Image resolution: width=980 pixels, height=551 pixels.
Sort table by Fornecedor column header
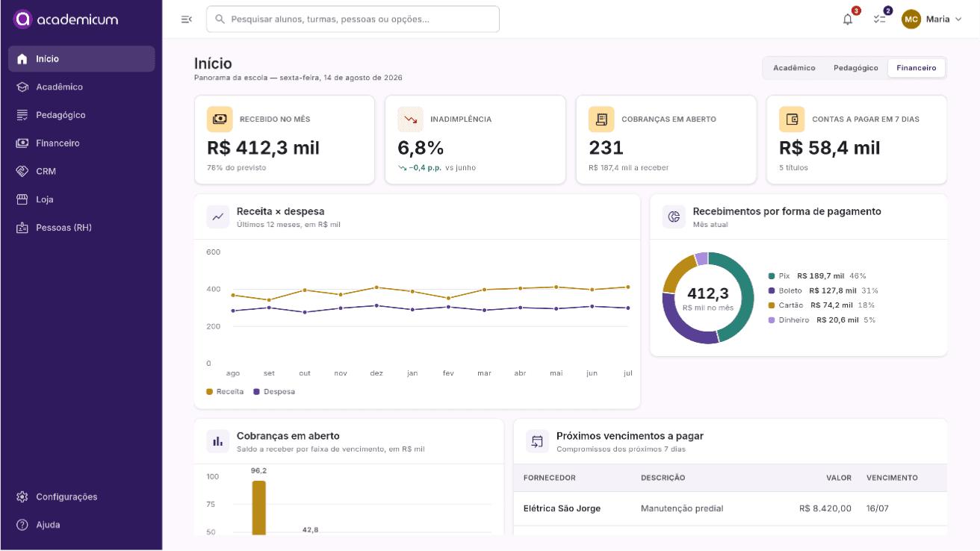pyautogui.click(x=550, y=478)
